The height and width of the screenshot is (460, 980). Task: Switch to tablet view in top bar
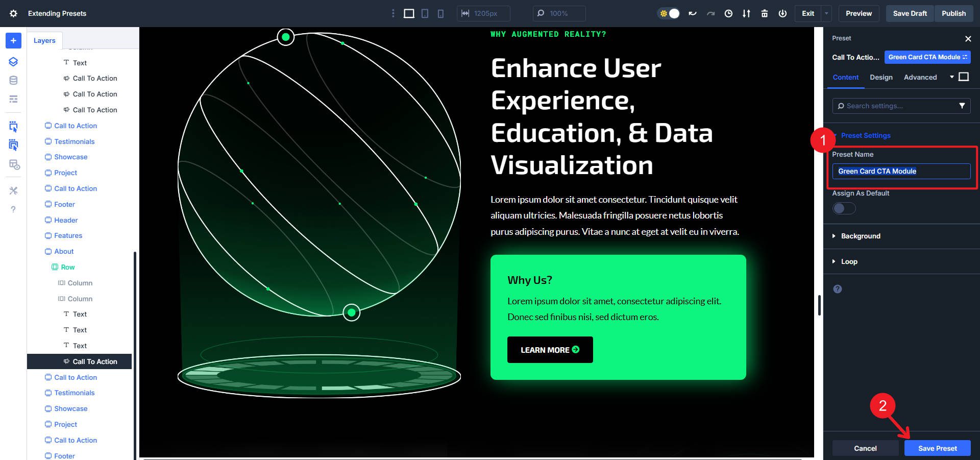425,13
